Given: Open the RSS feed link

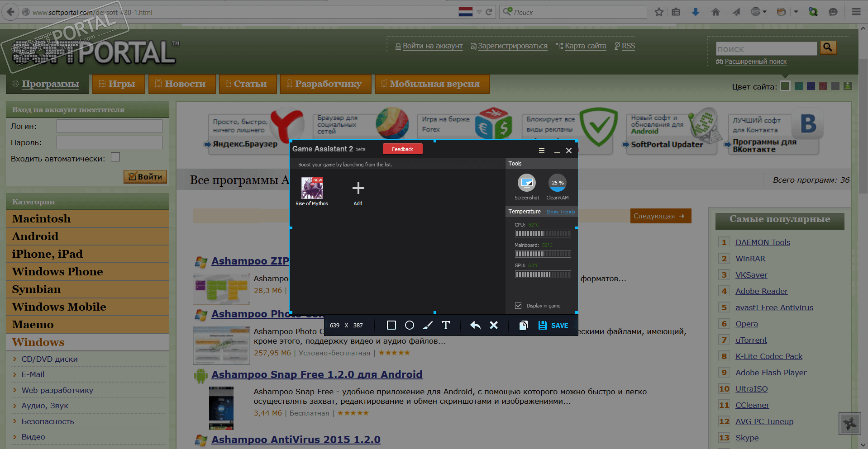Looking at the screenshot, I should point(628,46).
